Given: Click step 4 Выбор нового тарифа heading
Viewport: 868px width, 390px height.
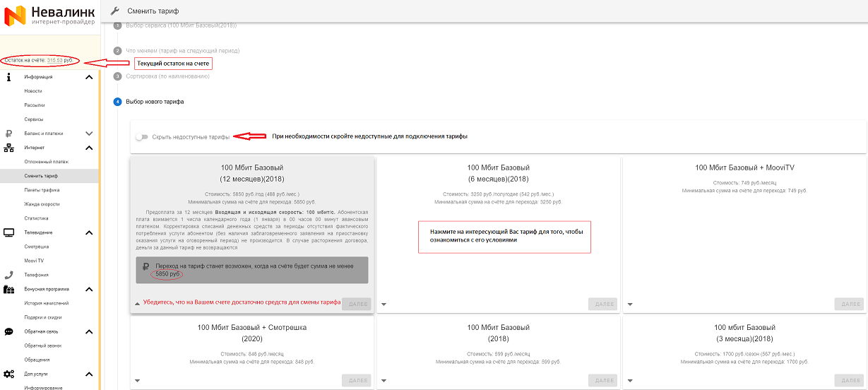Looking at the screenshot, I should [x=149, y=102].
